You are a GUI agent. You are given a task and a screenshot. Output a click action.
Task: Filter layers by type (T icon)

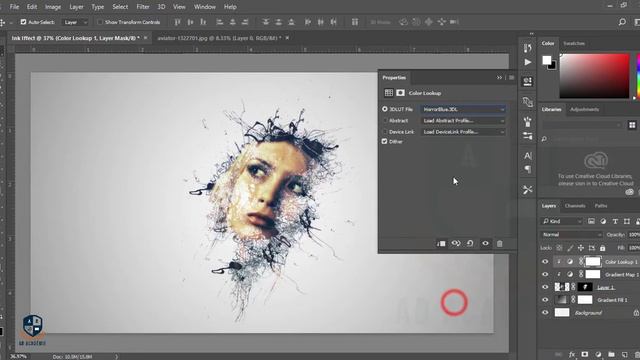(615, 221)
